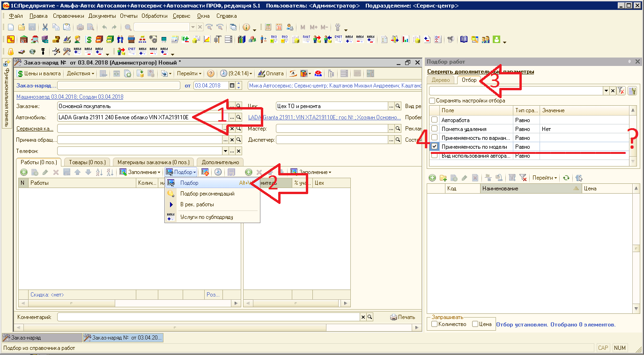Click the Заказ-наряд taskbar window button

point(41,337)
